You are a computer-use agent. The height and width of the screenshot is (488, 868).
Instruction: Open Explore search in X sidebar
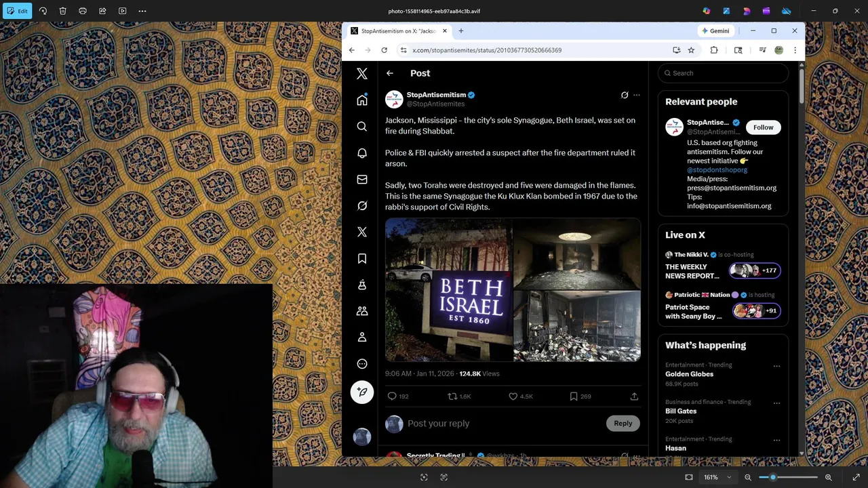pos(362,127)
